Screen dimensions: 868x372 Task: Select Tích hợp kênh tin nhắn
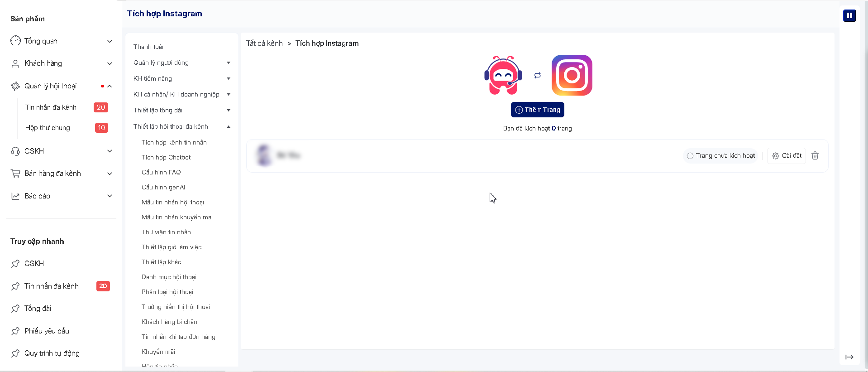click(174, 142)
